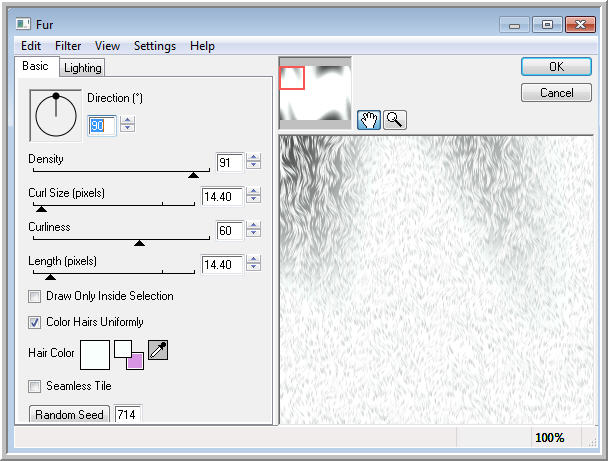Click the 100% zoom level indicator
This screenshot has height=461, width=608.
549,438
